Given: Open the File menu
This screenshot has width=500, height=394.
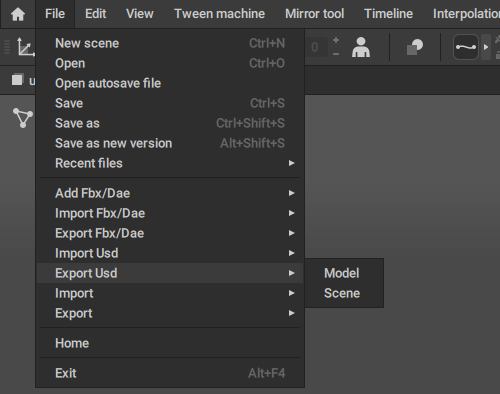Looking at the screenshot, I should coord(55,14).
